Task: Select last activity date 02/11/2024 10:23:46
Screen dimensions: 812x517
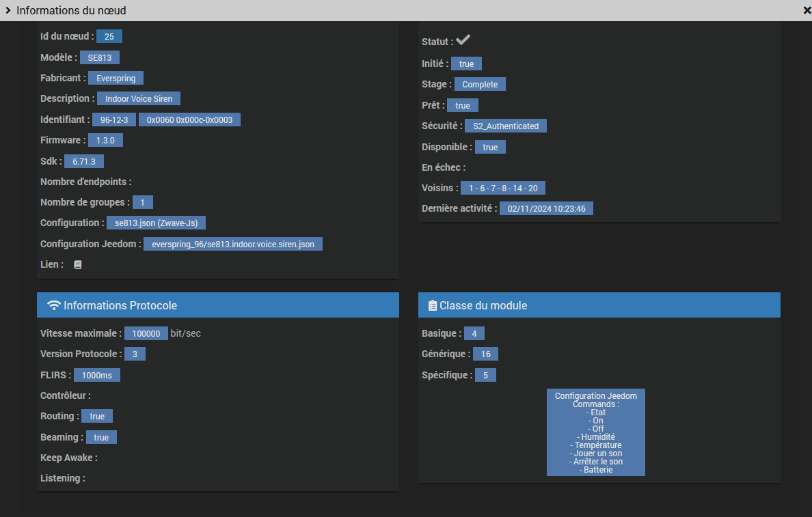Action: click(x=546, y=208)
